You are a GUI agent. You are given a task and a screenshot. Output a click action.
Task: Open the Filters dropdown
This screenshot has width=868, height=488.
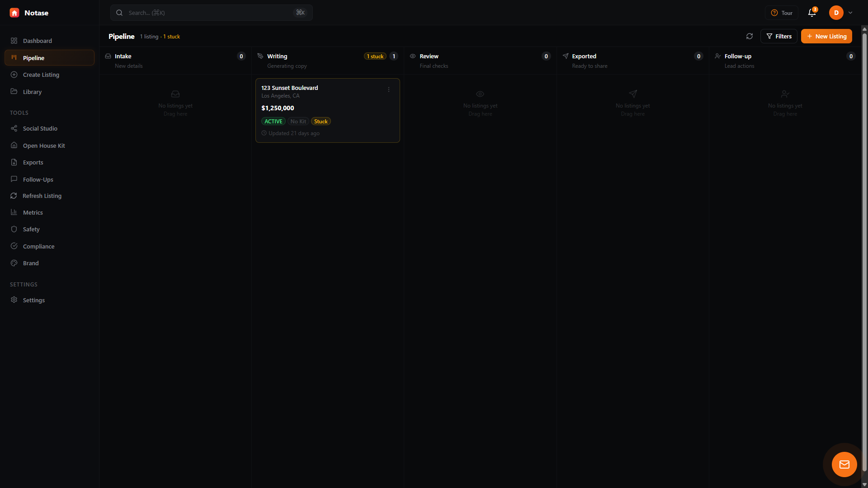(779, 36)
